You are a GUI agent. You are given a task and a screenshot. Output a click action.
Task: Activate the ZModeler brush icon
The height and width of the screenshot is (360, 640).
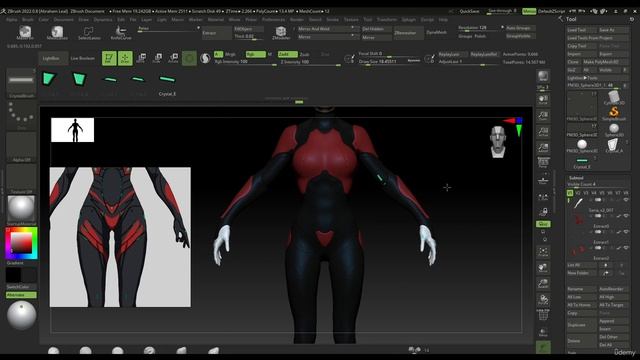[x=281, y=33]
